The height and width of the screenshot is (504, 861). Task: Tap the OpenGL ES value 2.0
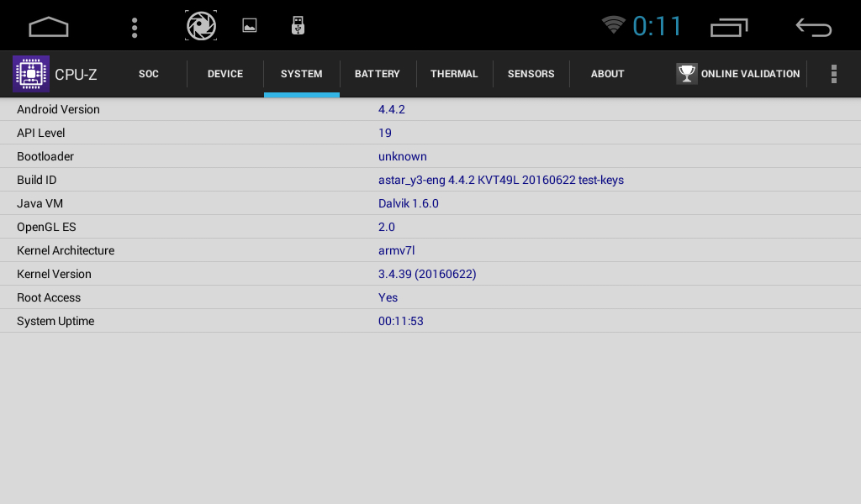tap(387, 227)
